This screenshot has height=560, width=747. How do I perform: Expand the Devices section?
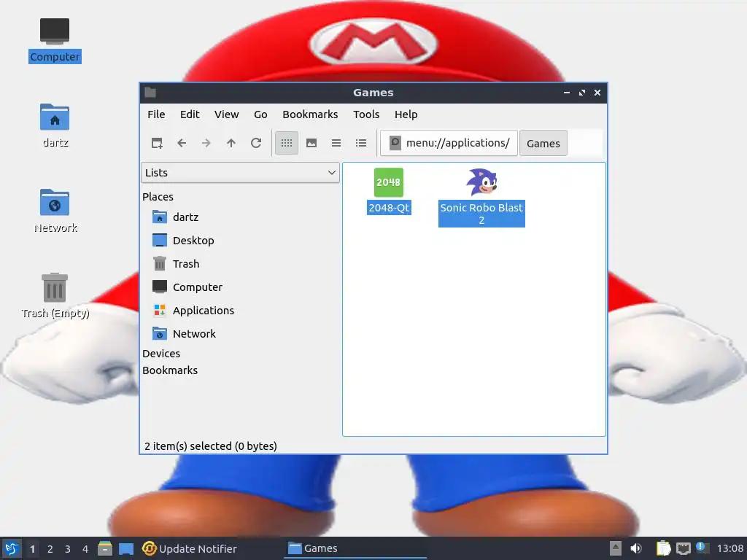161,354
